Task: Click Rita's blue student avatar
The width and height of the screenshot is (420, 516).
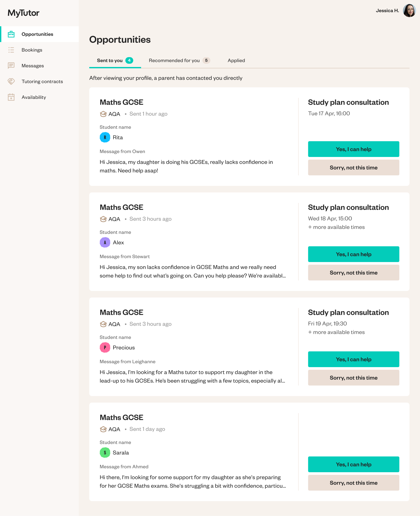Action: tap(105, 137)
